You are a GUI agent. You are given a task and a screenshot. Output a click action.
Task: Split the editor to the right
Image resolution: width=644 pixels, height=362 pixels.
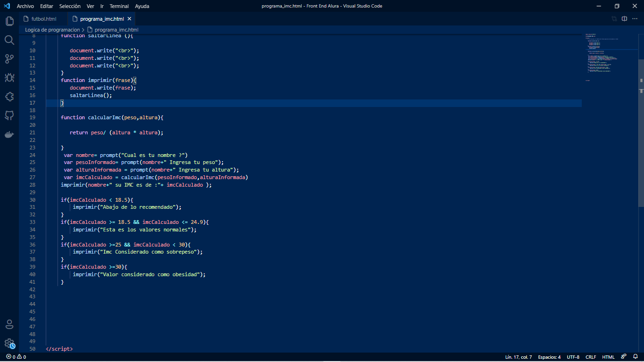[x=624, y=19]
